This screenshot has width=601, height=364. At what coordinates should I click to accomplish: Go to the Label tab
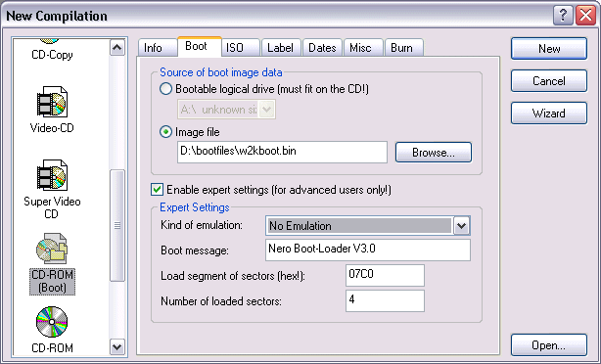[x=280, y=48]
